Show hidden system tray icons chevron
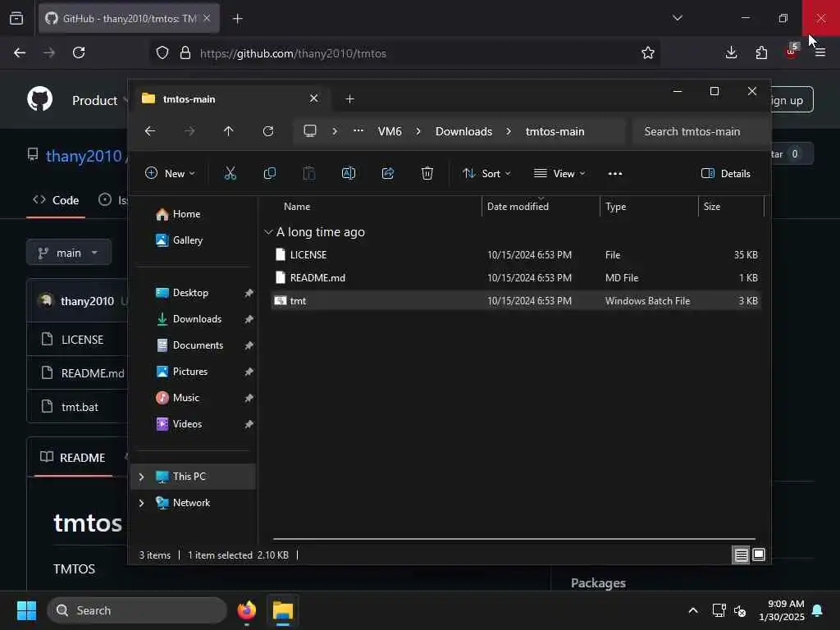This screenshot has height=630, width=840. point(692,610)
